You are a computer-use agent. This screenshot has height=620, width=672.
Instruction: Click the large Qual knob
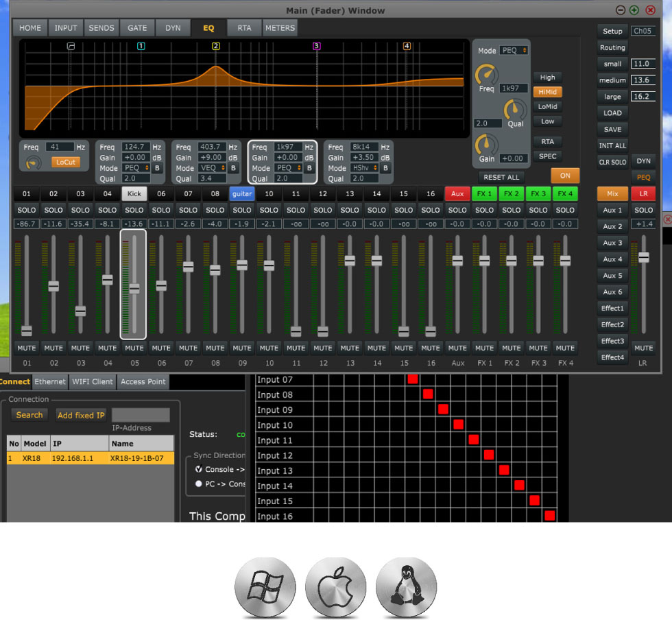(514, 110)
